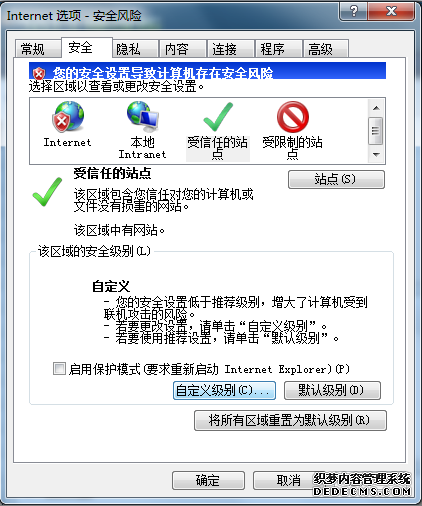Screen dimensions: 422x506
Task: Click the 默认级别(D) button
Action: 332,390
